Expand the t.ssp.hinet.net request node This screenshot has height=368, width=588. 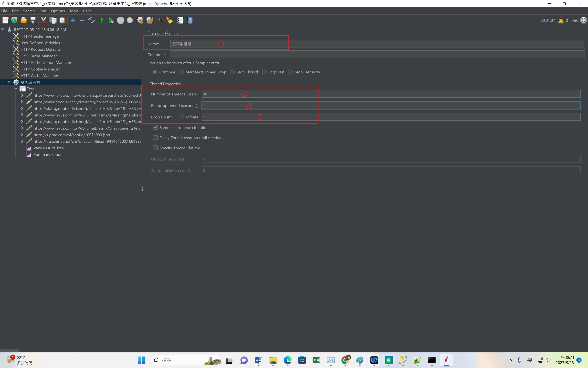(22, 141)
